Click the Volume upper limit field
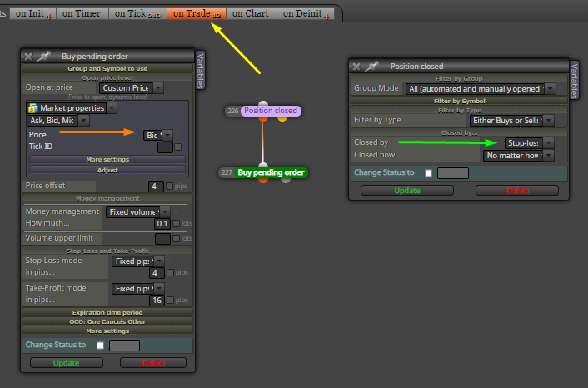Viewport: 588px width, 388px height. (x=162, y=239)
